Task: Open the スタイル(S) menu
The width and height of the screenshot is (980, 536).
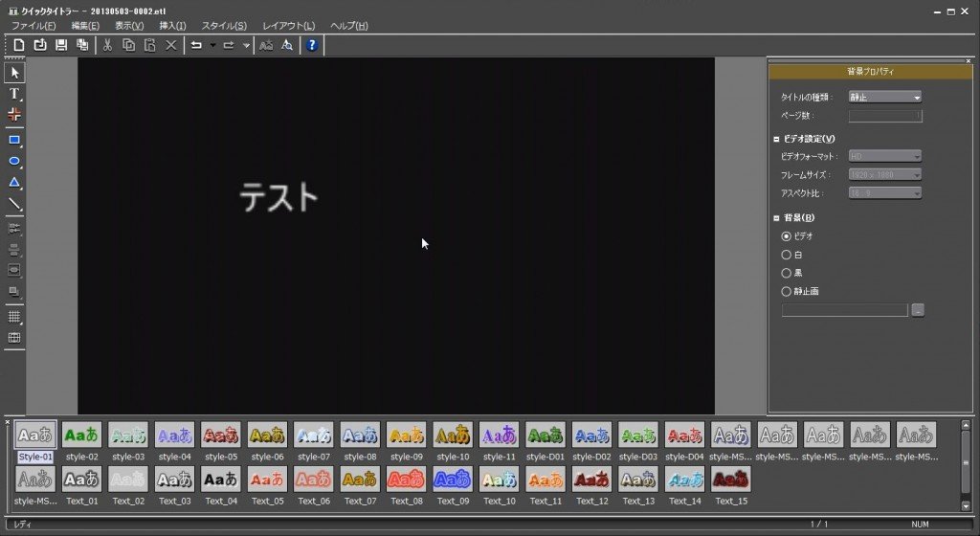Action: click(x=224, y=26)
